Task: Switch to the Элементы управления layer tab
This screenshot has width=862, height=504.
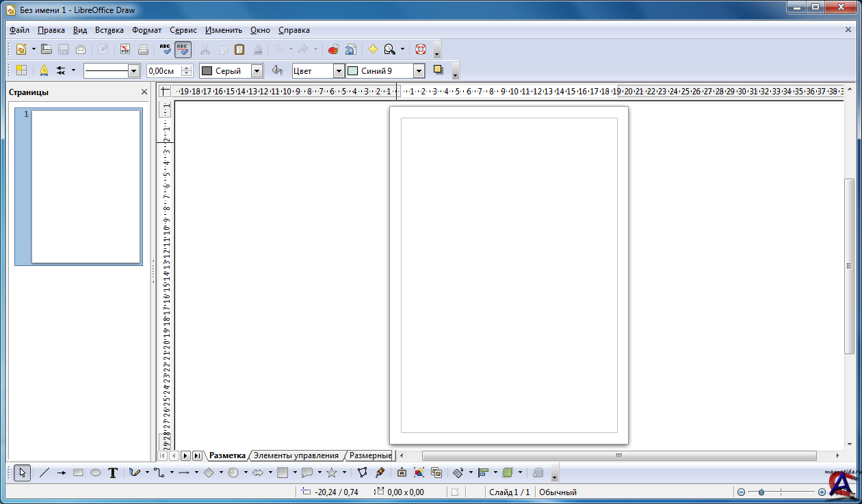Action: click(296, 455)
